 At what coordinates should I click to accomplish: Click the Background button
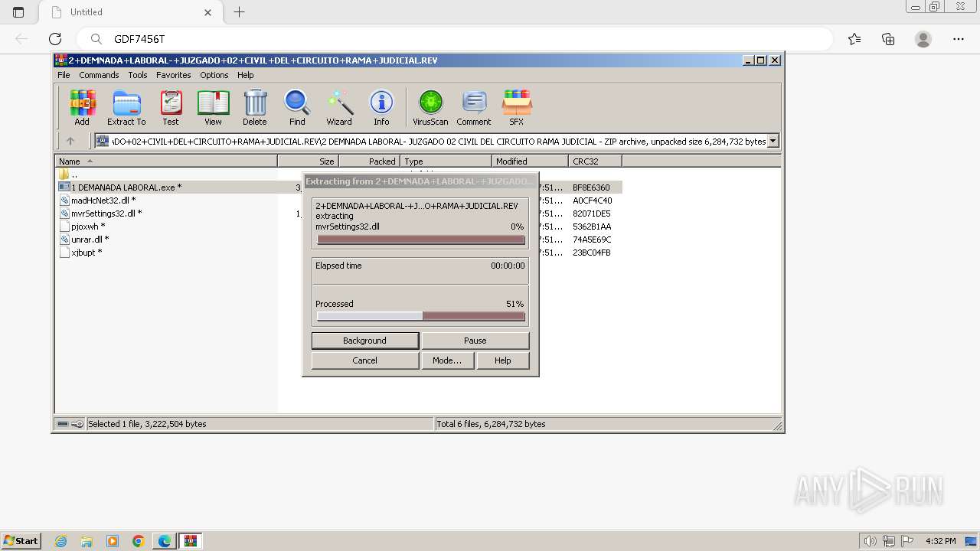tap(365, 341)
